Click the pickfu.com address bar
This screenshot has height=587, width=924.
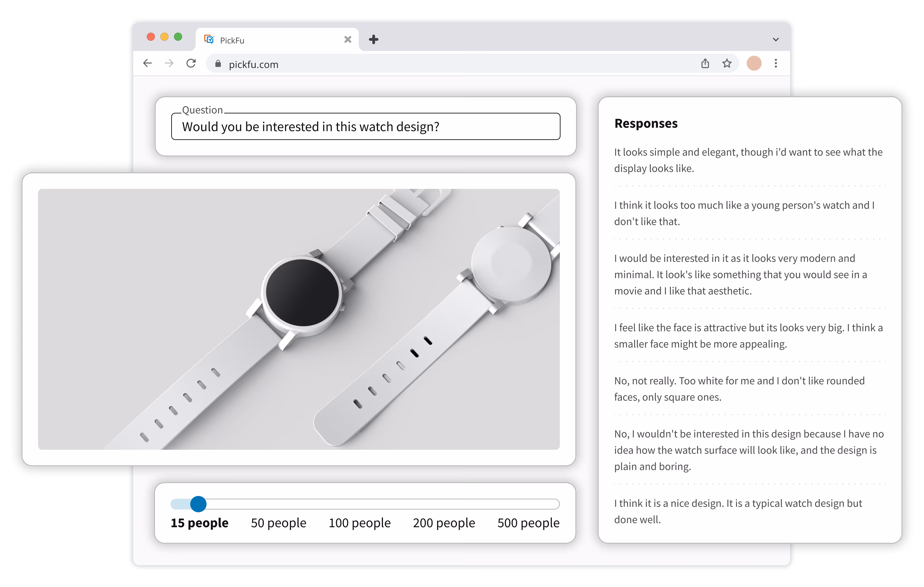422,64
